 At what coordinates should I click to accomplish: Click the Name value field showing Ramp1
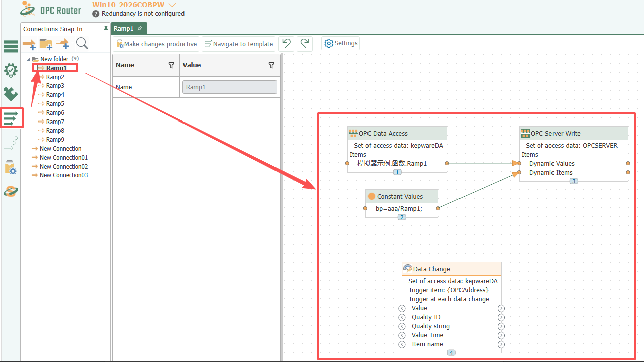pyautogui.click(x=230, y=87)
